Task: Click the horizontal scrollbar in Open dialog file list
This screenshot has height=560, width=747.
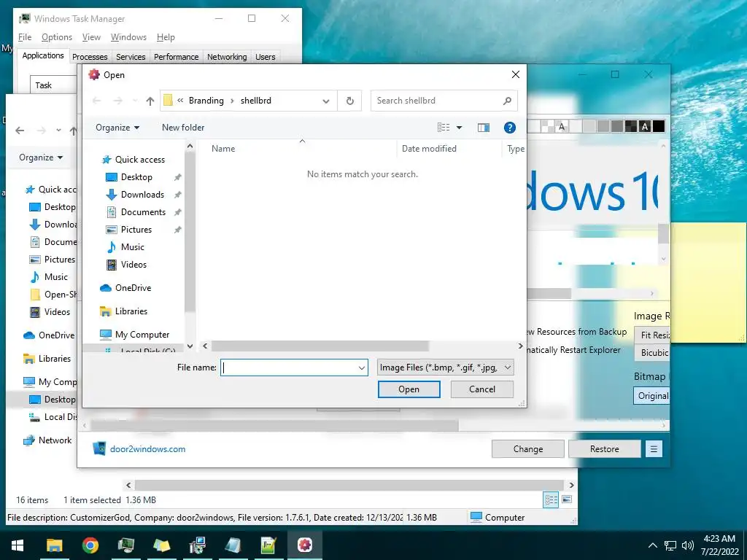Action: pos(320,346)
